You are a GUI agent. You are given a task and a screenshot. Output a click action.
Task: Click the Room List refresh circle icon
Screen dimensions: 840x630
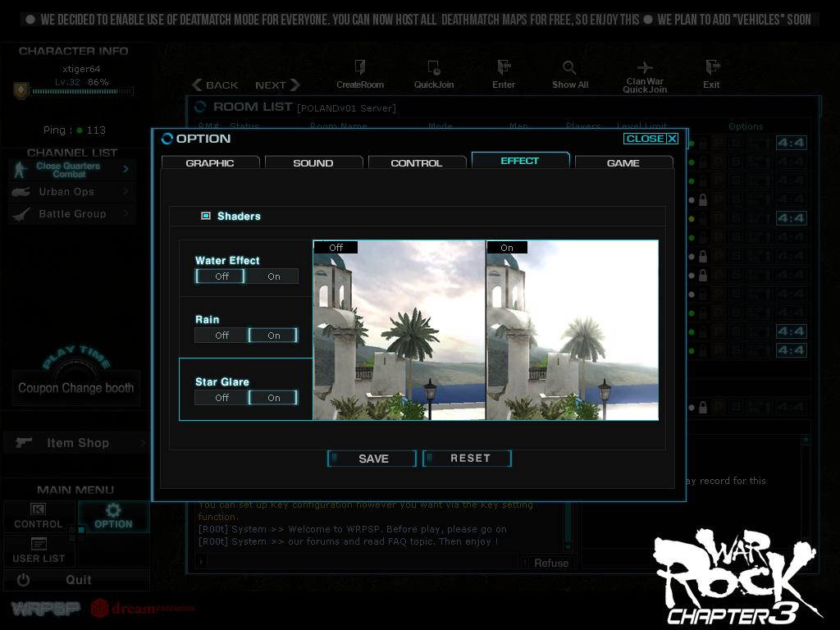tap(200, 107)
